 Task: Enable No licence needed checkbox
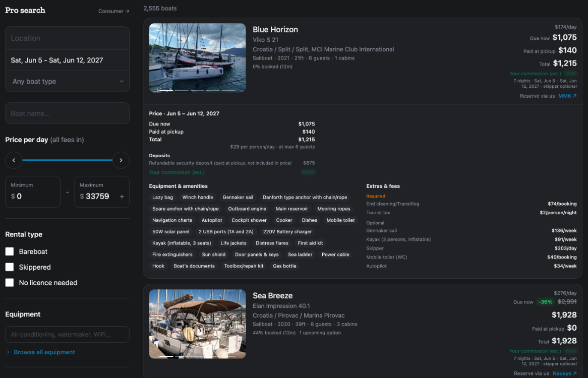[10, 283]
